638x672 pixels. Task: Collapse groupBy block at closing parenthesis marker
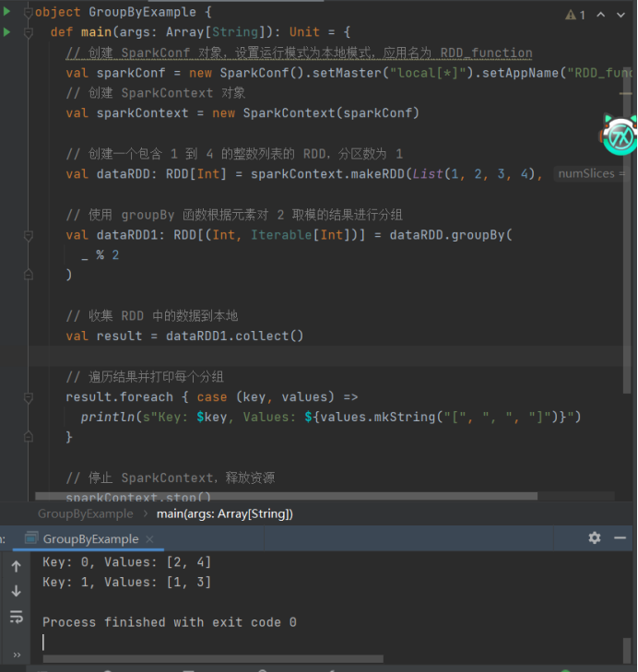coord(29,275)
